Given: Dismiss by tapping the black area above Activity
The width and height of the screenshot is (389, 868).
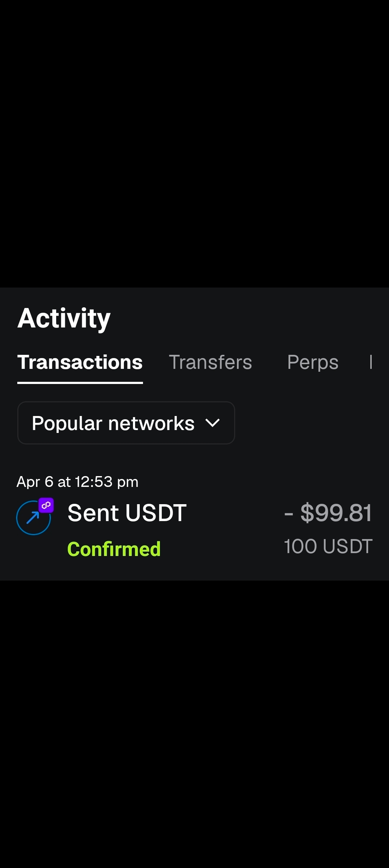Looking at the screenshot, I should [194, 144].
